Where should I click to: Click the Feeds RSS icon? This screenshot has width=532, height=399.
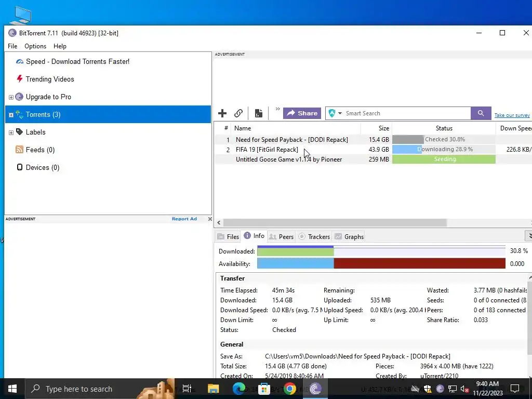[x=20, y=150]
